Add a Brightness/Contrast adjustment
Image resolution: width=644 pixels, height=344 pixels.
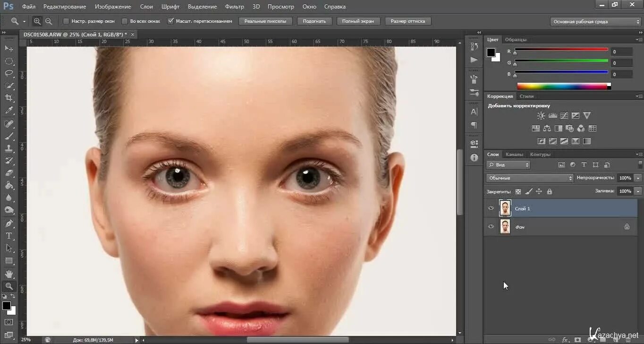(541, 115)
